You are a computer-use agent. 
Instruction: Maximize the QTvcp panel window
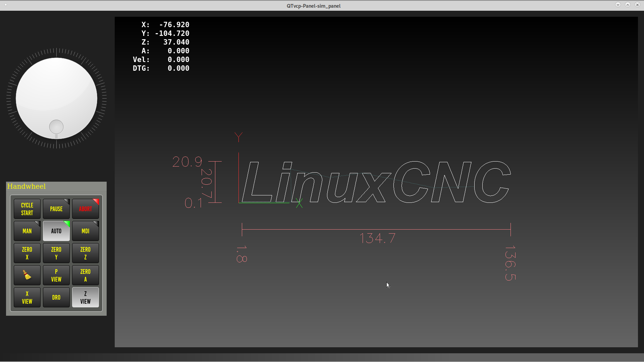click(628, 5)
